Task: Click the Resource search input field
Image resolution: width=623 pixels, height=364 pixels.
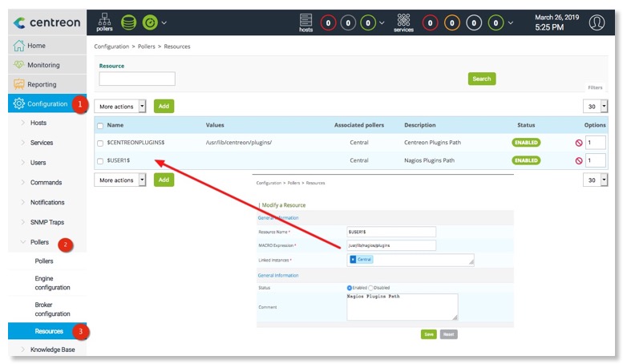Action: click(137, 79)
